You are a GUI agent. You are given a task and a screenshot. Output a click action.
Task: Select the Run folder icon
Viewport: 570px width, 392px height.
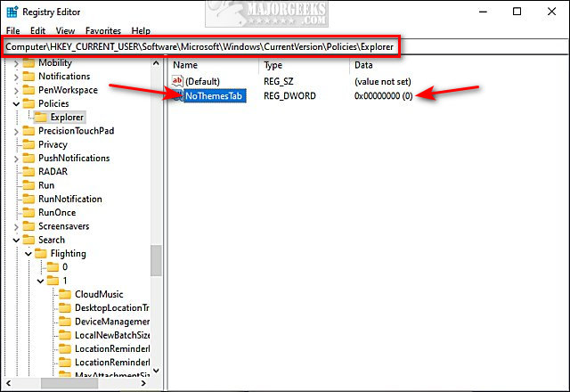28,185
